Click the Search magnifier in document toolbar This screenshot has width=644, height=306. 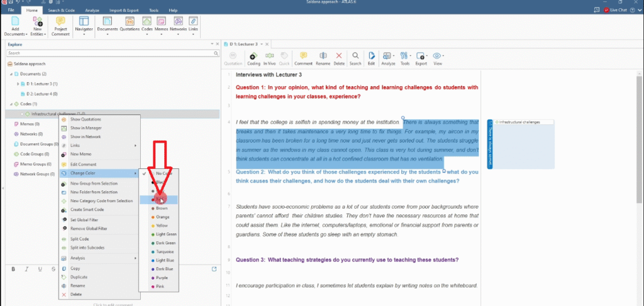click(x=355, y=58)
